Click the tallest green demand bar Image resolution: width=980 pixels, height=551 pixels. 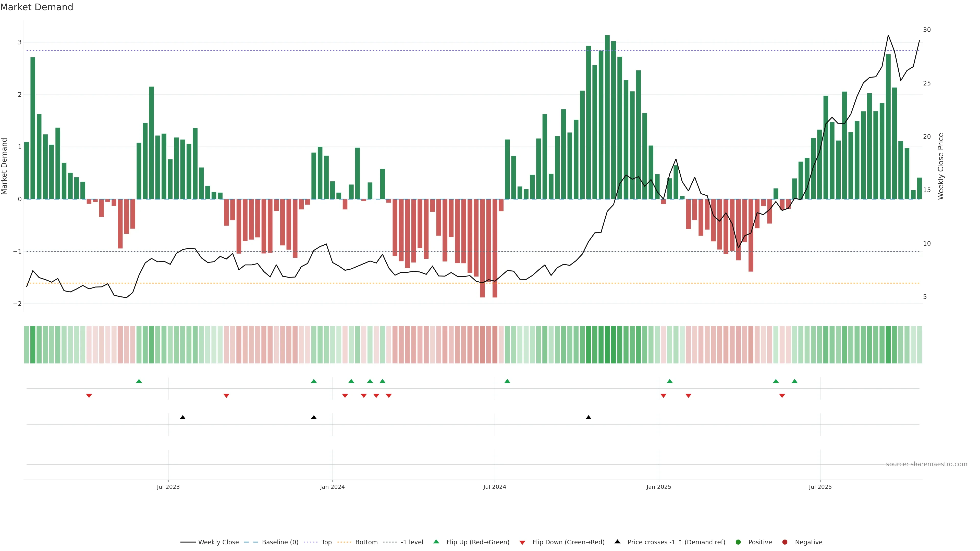(x=607, y=114)
